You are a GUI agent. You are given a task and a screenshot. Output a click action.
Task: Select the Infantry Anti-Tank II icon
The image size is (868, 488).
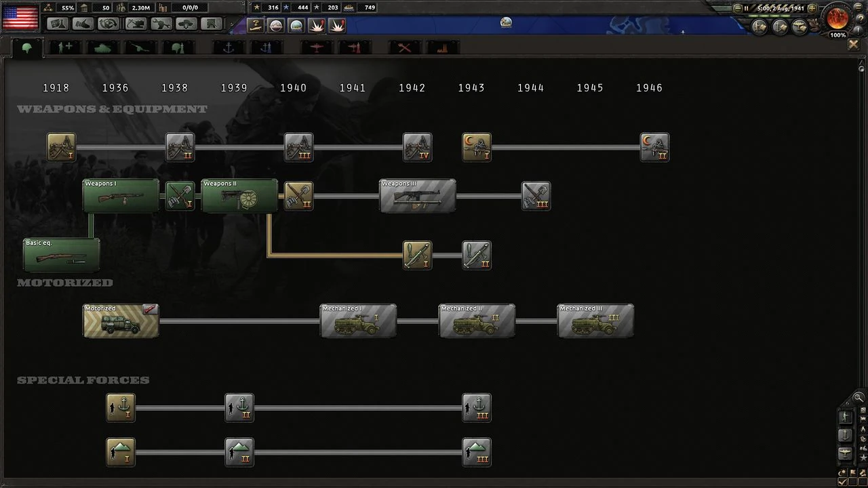(477, 256)
